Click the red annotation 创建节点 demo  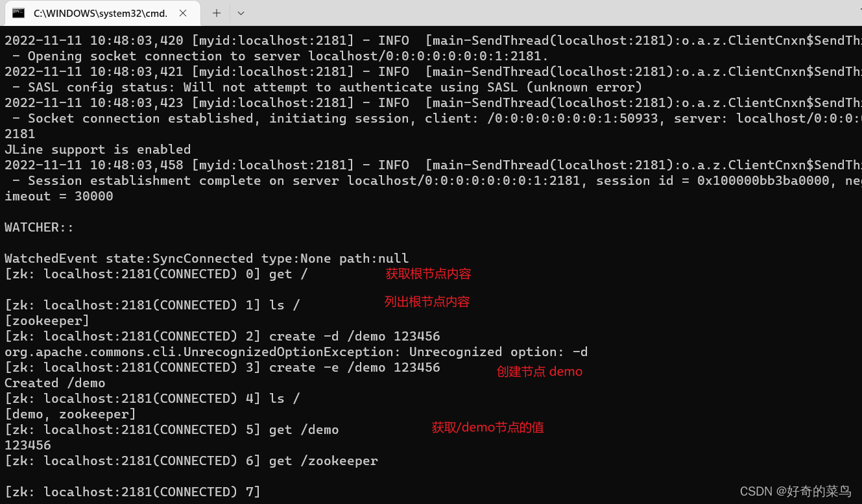pos(540,372)
